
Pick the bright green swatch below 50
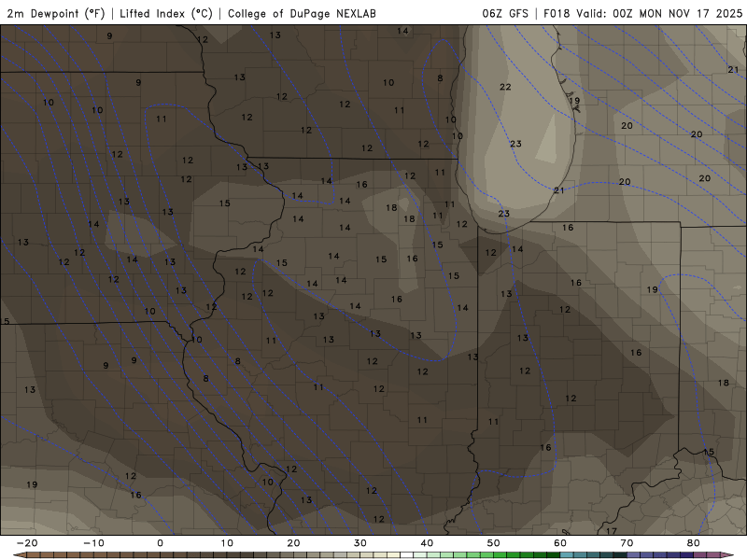tap(500, 555)
